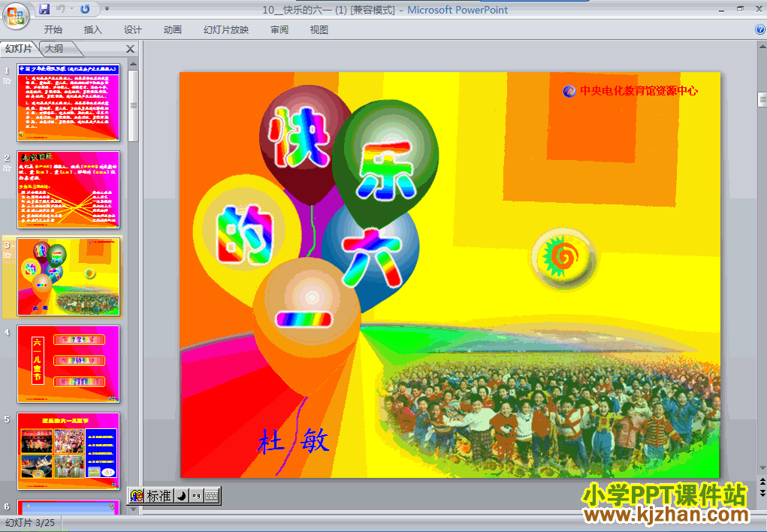Select the 中央电化教育馆资源中心 header text
The width and height of the screenshot is (767, 532).
tap(639, 90)
